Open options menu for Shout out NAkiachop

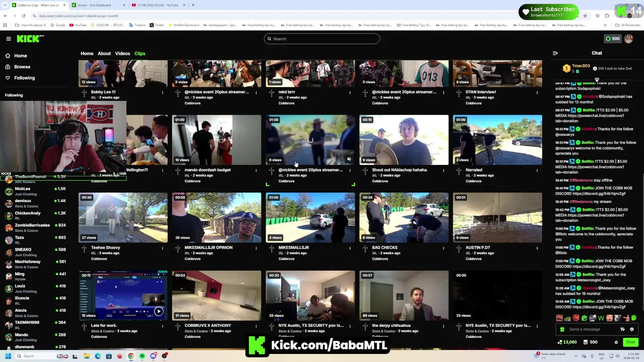pyautogui.click(x=443, y=170)
